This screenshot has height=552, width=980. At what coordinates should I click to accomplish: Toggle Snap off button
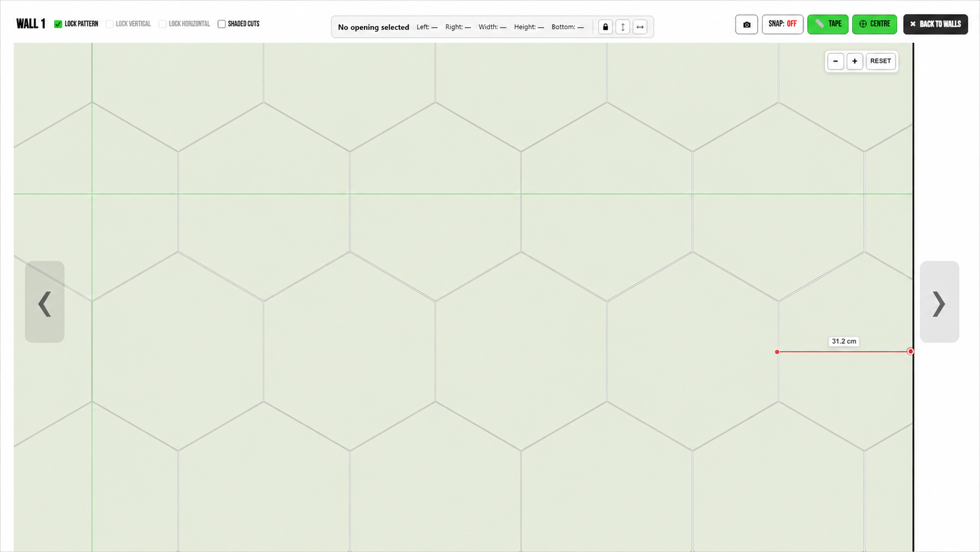click(x=782, y=24)
